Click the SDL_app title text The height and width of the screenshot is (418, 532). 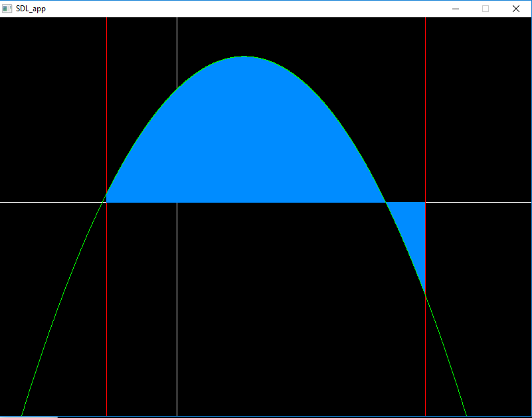pyautogui.click(x=31, y=9)
